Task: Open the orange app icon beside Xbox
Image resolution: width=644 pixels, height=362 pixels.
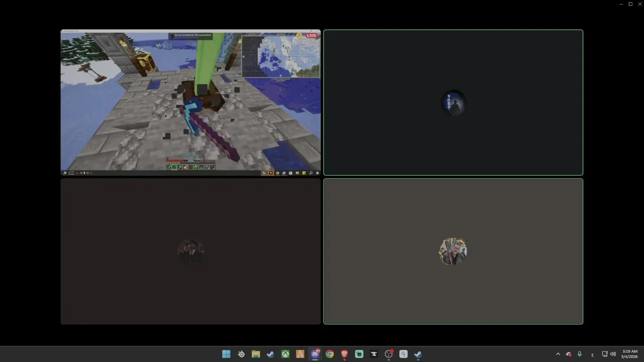Action: click(x=300, y=354)
